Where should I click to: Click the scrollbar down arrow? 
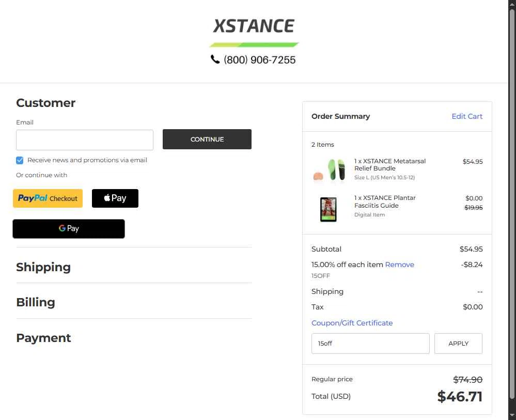(x=512, y=416)
